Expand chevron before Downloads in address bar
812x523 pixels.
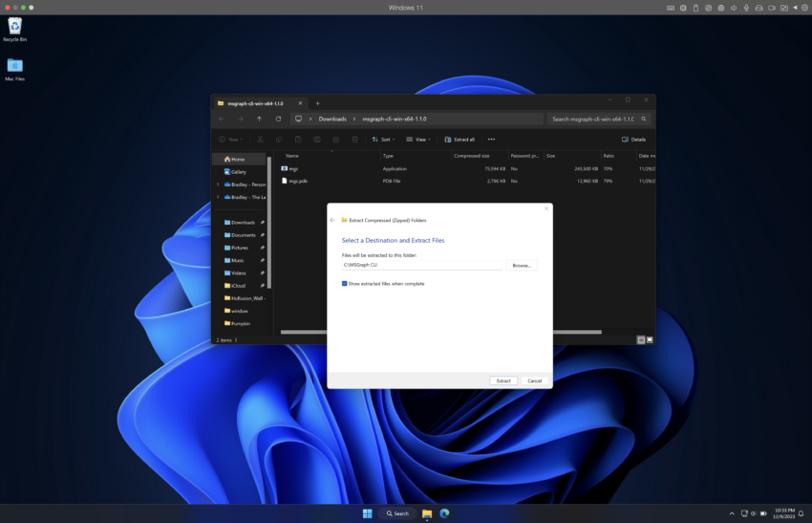coord(310,119)
